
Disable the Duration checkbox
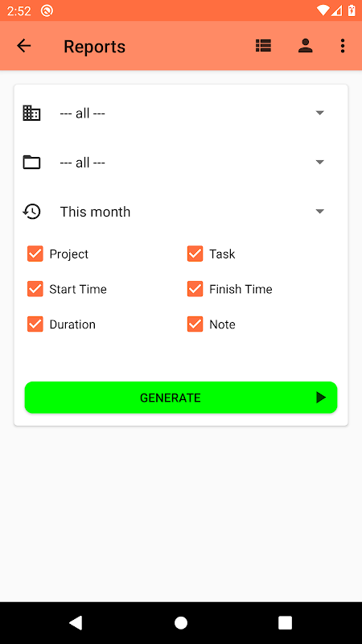click(x=35, y=324)
